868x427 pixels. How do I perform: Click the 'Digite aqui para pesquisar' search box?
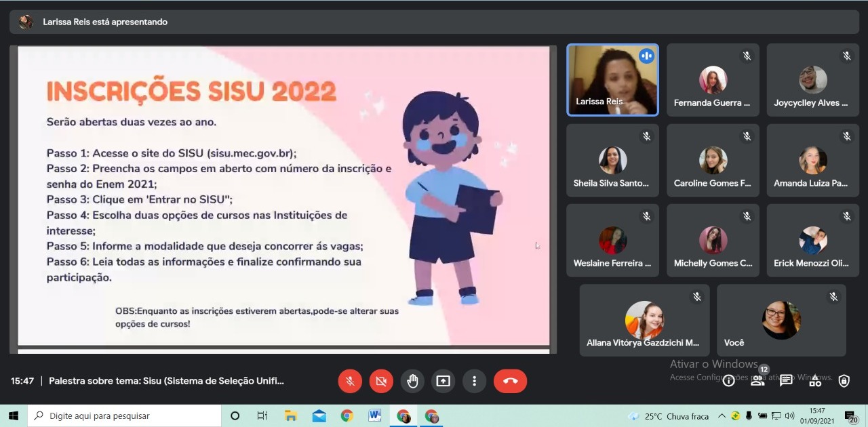[x=125, y=415]
